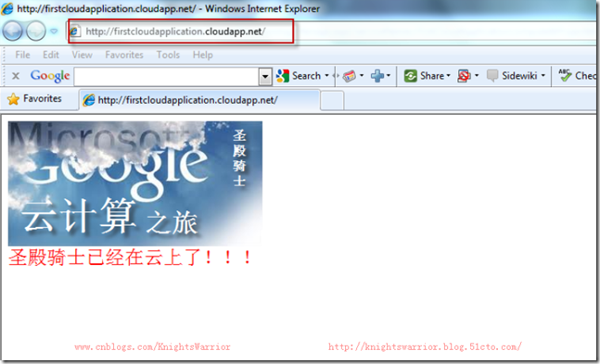Image resolution: width=600 pixels, height=364 pixels.
Task: Click the popup blocker icon
Action: point(464,76)
